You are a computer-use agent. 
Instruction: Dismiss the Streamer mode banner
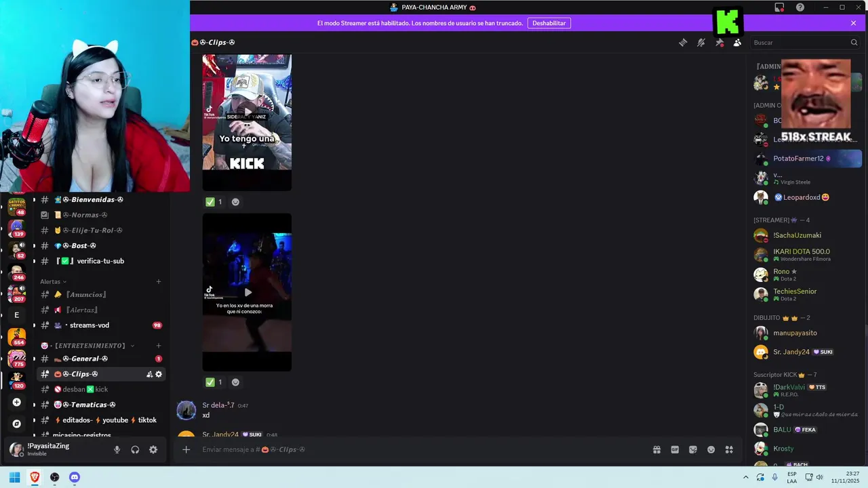coord(853,23)
